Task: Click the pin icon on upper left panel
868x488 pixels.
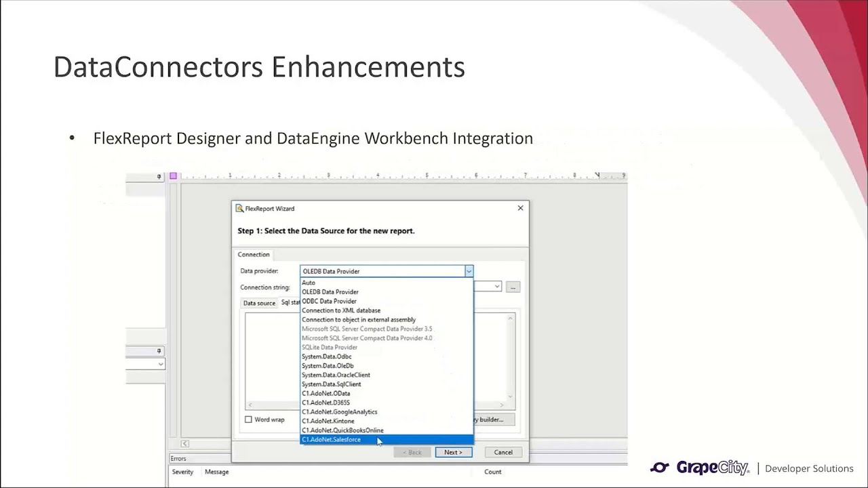Action: pos(160,176)
